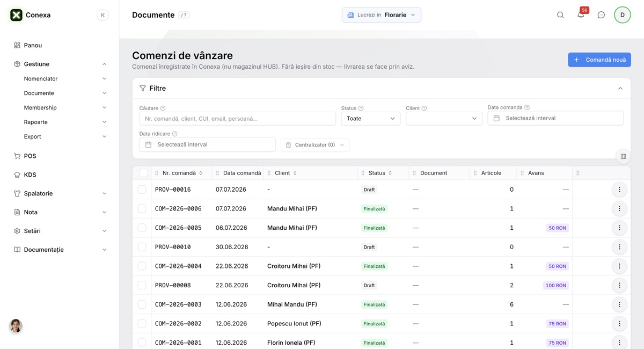Select the checkbox for PROV-00010
644x349 pixels.
click(142, 247)
